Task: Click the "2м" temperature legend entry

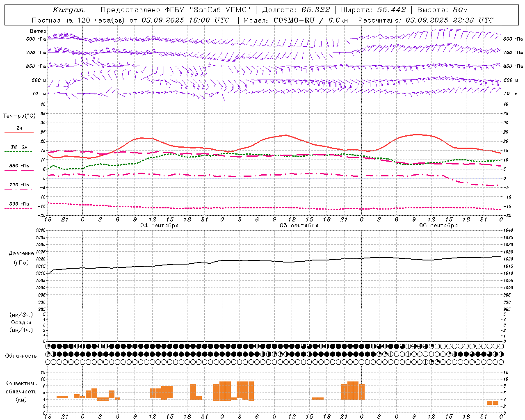Action: [19, 128]
